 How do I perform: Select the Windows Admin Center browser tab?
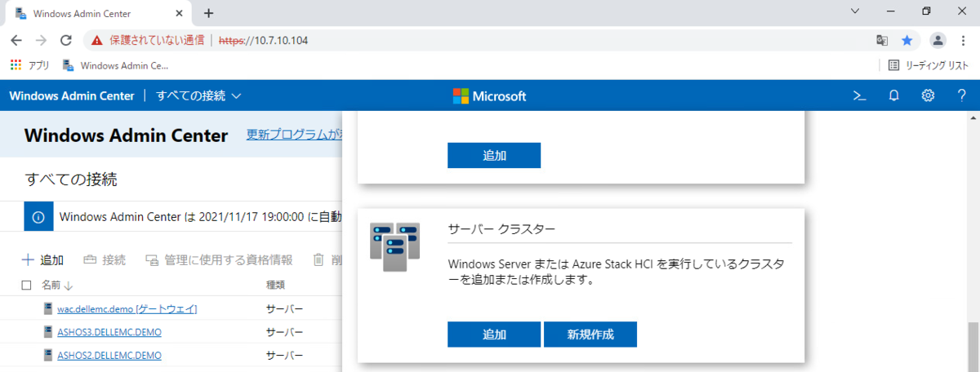click(x=100, y=14)
